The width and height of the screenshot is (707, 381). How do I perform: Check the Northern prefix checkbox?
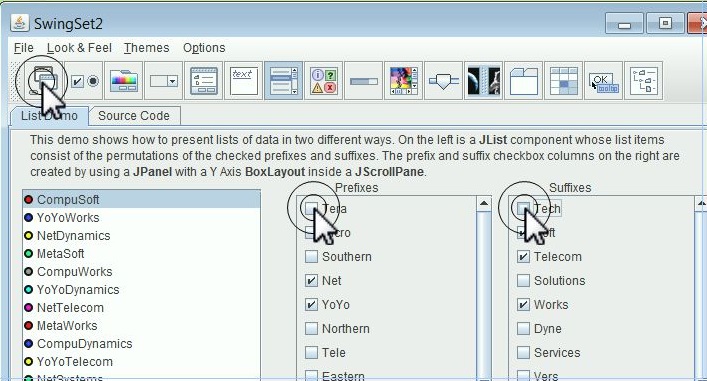point(311,329)
